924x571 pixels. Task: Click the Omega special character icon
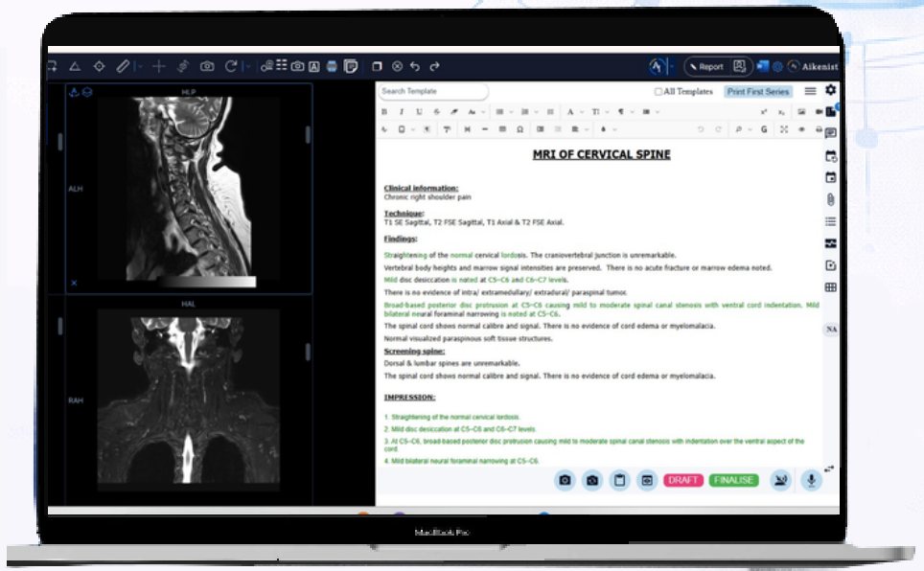tap(520, 129)
